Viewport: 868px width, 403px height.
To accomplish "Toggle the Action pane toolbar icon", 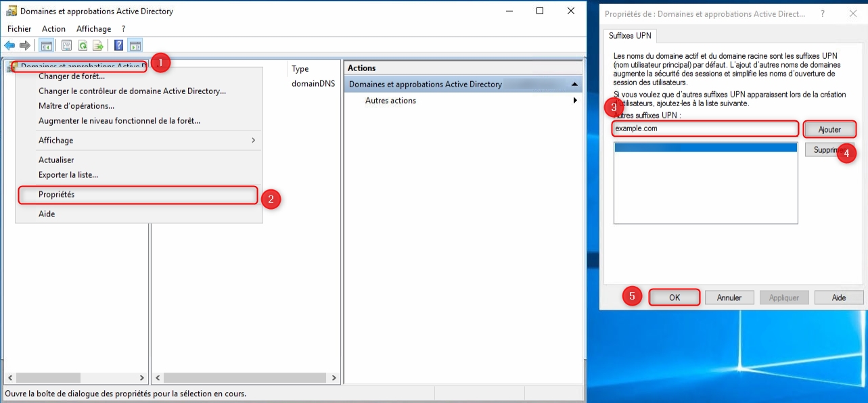I will click(x=135, y=45).
